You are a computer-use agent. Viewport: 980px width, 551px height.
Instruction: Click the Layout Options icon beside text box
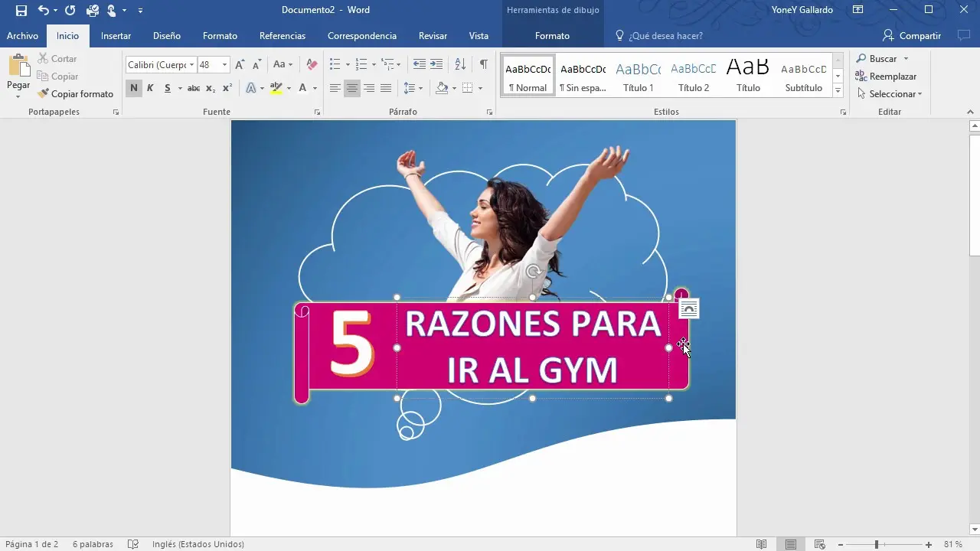point(689,308)
